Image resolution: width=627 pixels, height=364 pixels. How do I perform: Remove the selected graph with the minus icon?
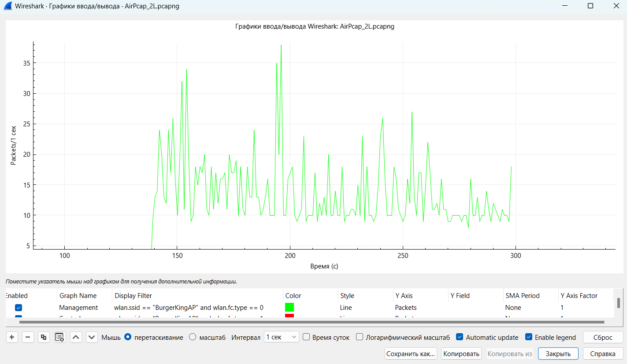(28, 337)
